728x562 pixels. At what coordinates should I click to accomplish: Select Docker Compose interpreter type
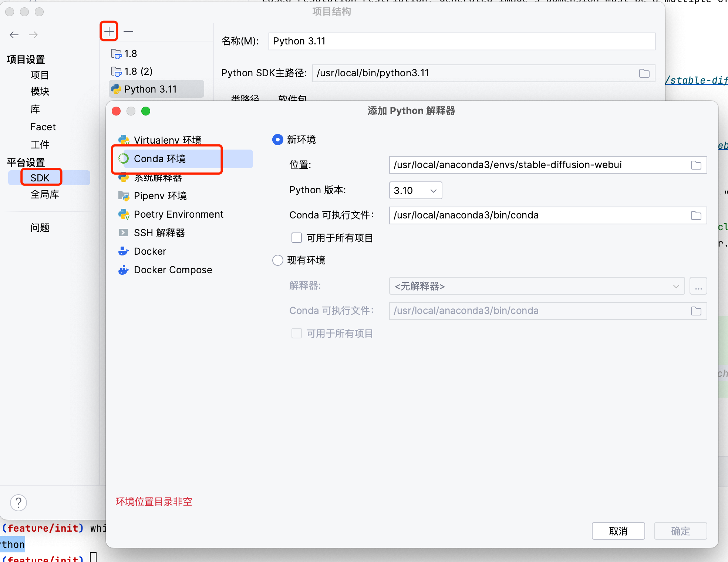point(173,270)
